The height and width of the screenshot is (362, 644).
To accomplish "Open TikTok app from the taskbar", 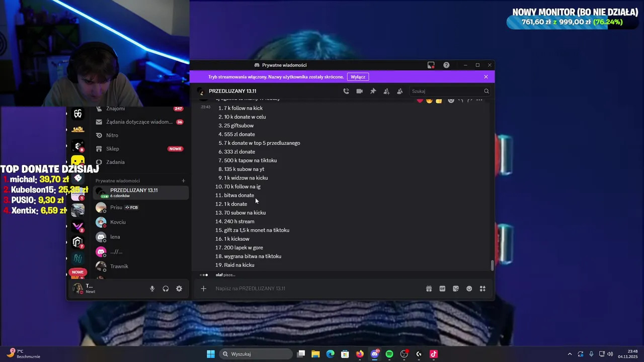I will (x=434, y=354).
